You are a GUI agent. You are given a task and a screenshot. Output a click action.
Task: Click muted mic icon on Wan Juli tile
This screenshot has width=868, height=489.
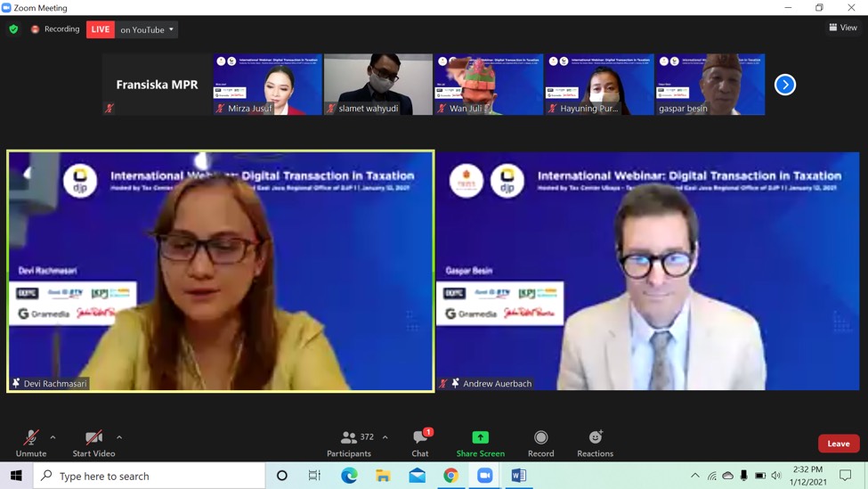pyautogui.click(x=442, y=108)
